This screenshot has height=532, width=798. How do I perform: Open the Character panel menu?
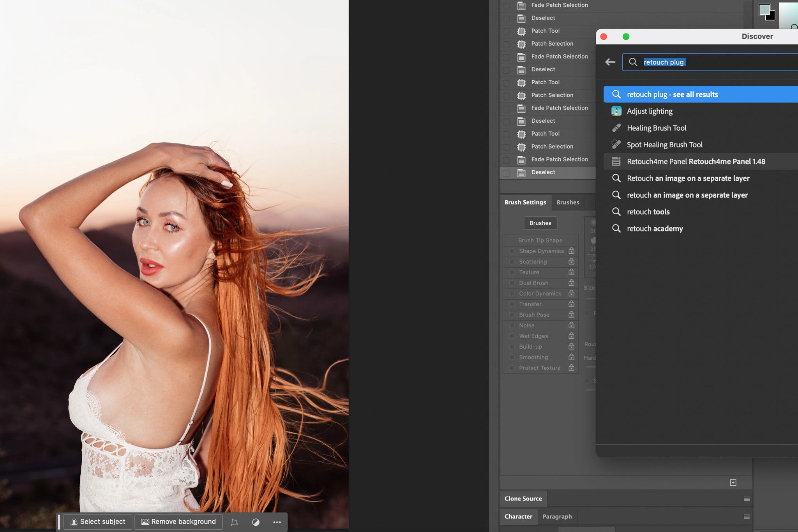pos(746,516)
